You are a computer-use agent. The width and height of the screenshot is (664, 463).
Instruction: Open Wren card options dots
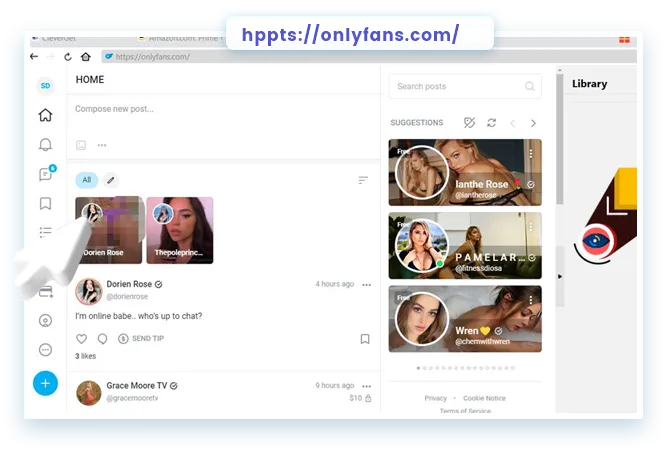pyautogui.click(x=531, y=300)
